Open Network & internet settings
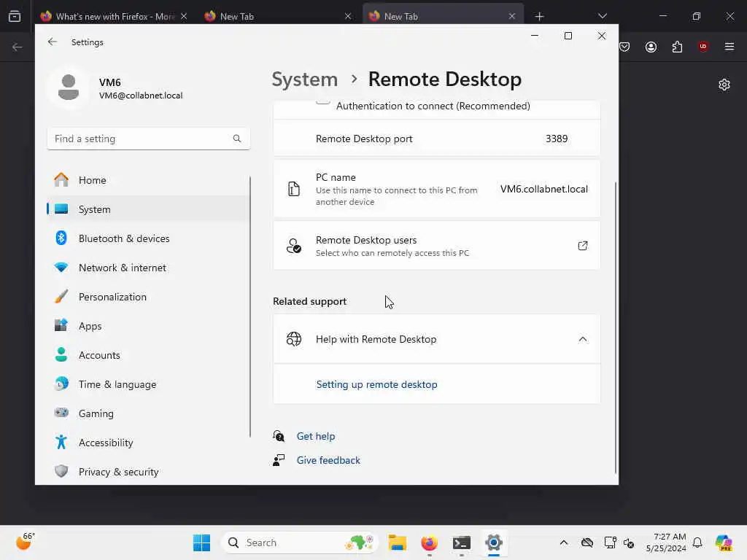 (x=148, y=268)
